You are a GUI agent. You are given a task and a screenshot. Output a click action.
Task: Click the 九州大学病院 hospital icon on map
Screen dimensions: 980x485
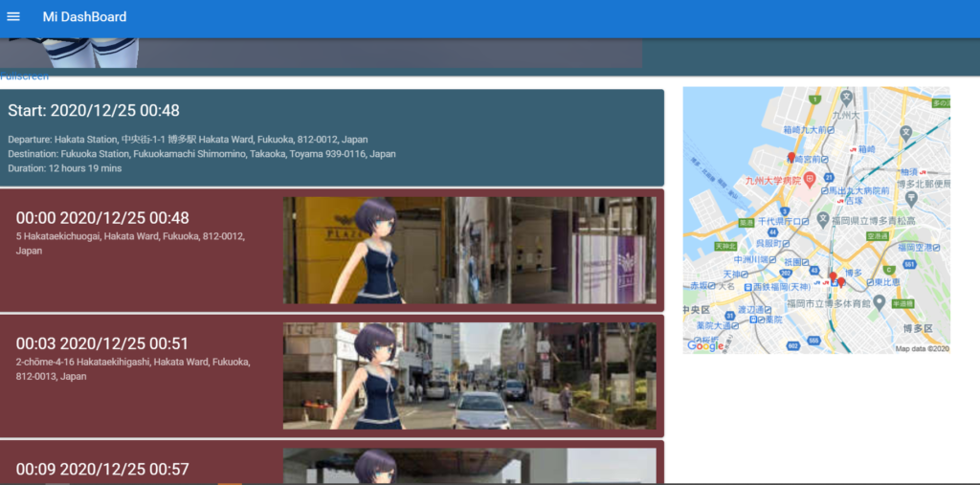coord(809,179)
